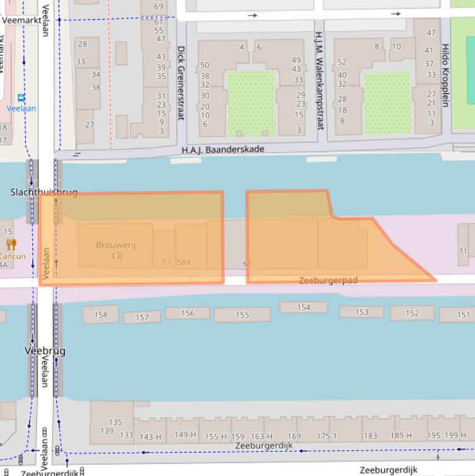The image size is (475, 476).
Task: Select houseboat number 152
Action: click(x=411, y=313)
